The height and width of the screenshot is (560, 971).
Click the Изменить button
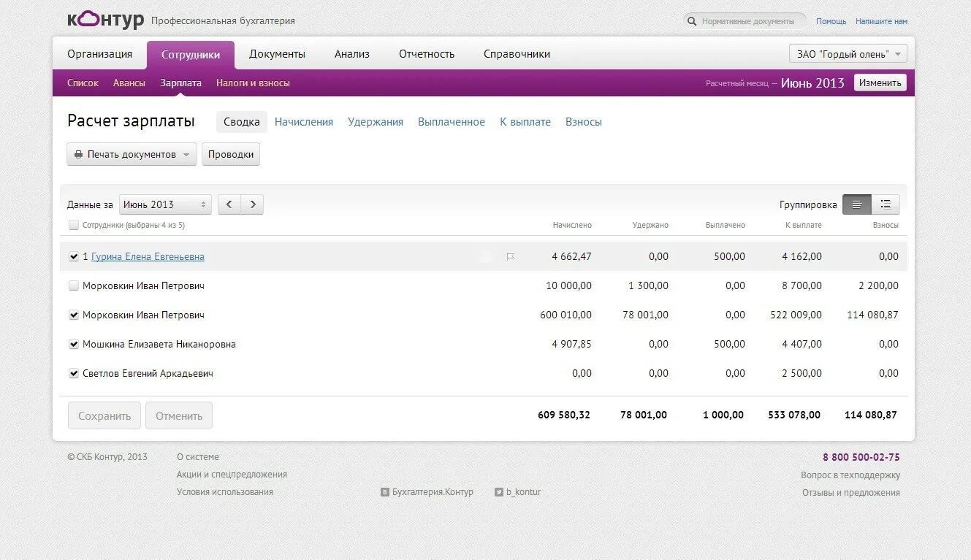click(x=880, y=83)
